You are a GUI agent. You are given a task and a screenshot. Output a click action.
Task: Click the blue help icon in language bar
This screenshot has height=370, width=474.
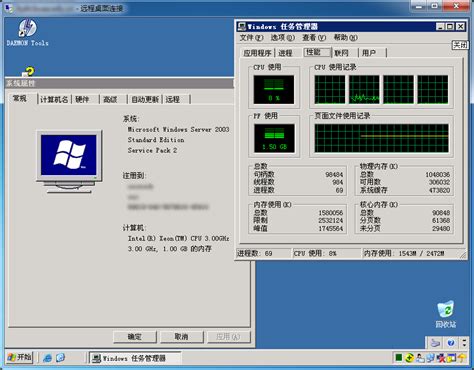(x=451, y=343)
